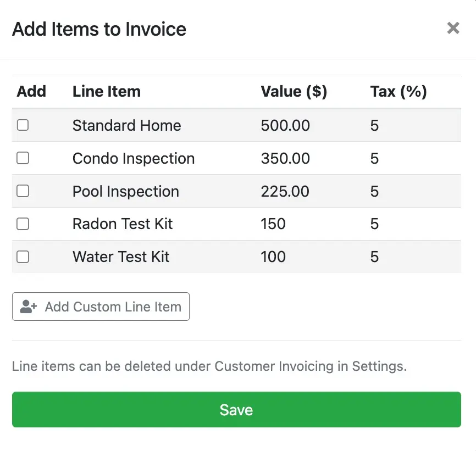
Task: Click the Condo Inspection line item text
Action: coord(134,158)
